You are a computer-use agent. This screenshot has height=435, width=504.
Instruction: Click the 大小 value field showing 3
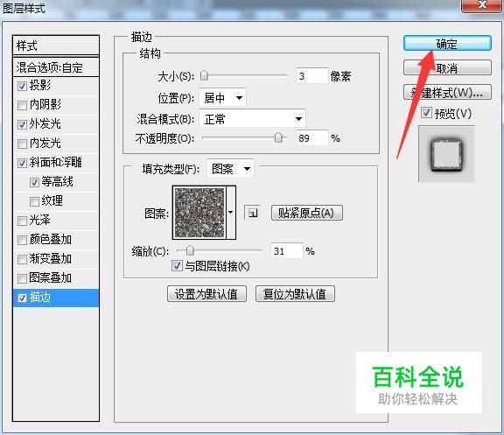click(x=311, y=76)
